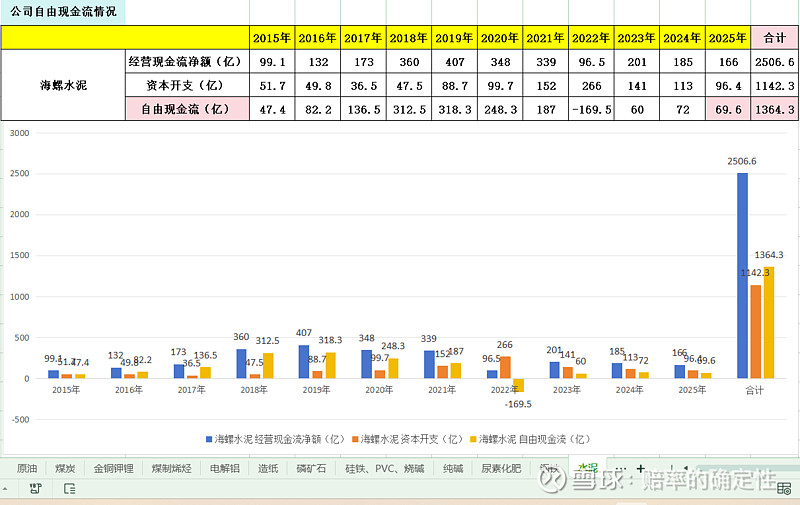
Task: Click the chart data label -169.5
Action: (x=518, y=404)
